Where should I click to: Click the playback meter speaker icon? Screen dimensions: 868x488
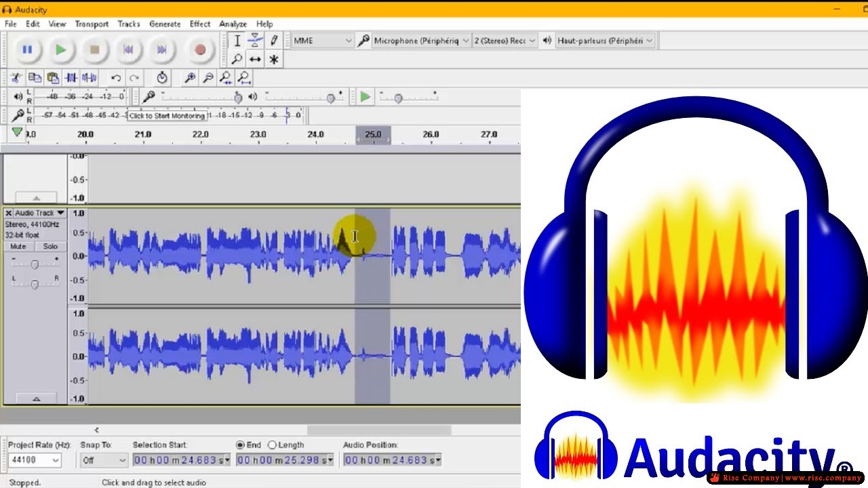18,97
